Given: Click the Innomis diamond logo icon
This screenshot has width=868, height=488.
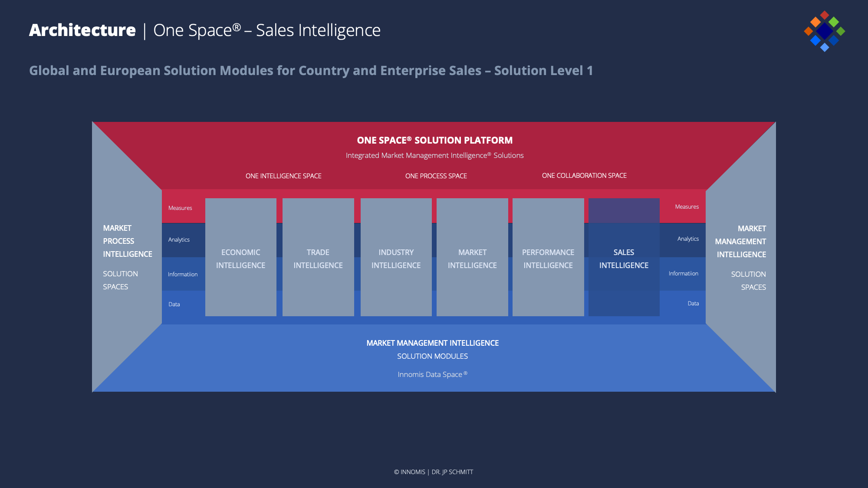Looking at the screenshot, I should 824,31.
